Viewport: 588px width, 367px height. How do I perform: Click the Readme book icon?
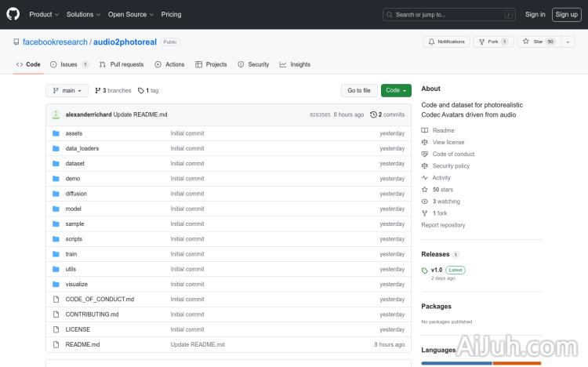pyautogui.click(x=425, y=130)
